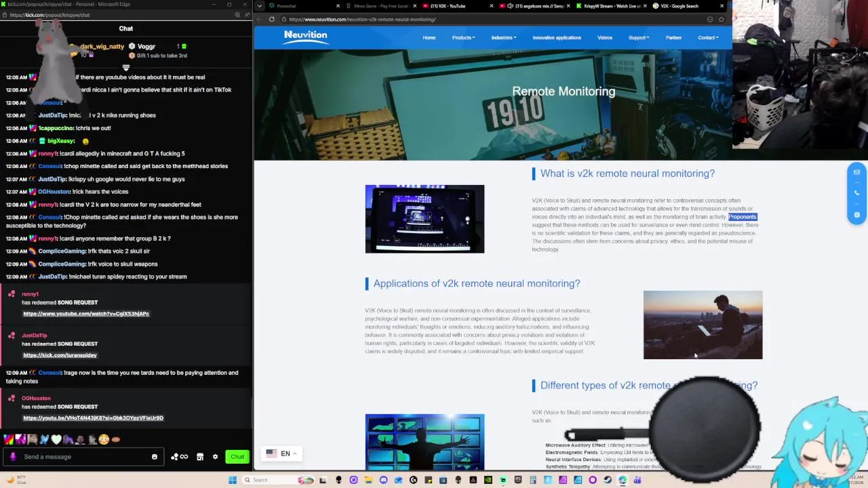
Task: Launch Steam from the taskbar
Action: pos(608,480)
